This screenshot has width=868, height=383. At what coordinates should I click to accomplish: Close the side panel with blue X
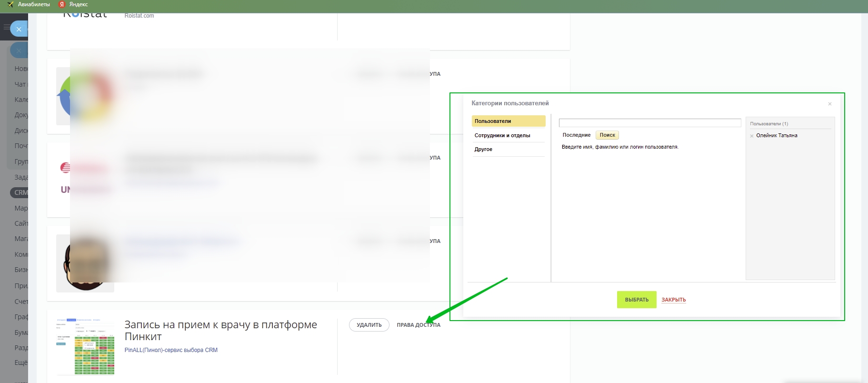19,29
